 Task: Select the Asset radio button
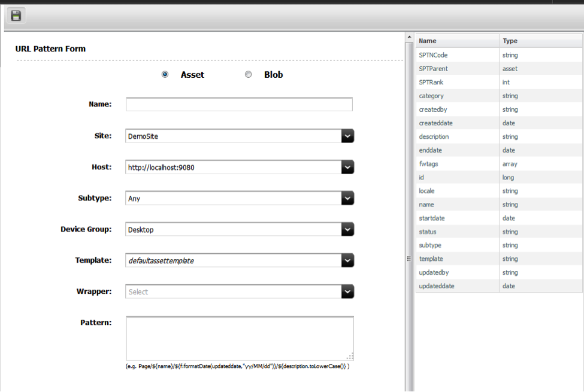pos(165,74)
